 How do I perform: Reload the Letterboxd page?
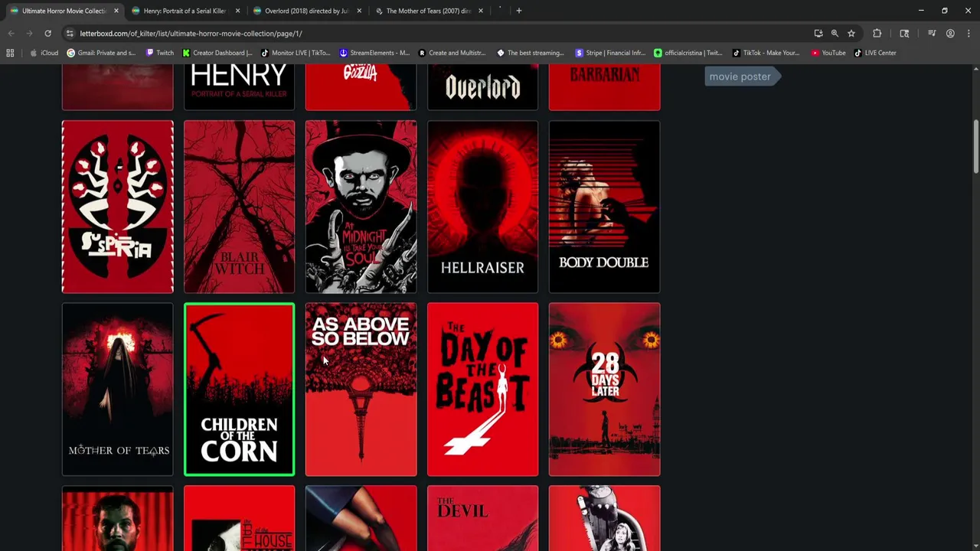[47, 34]
